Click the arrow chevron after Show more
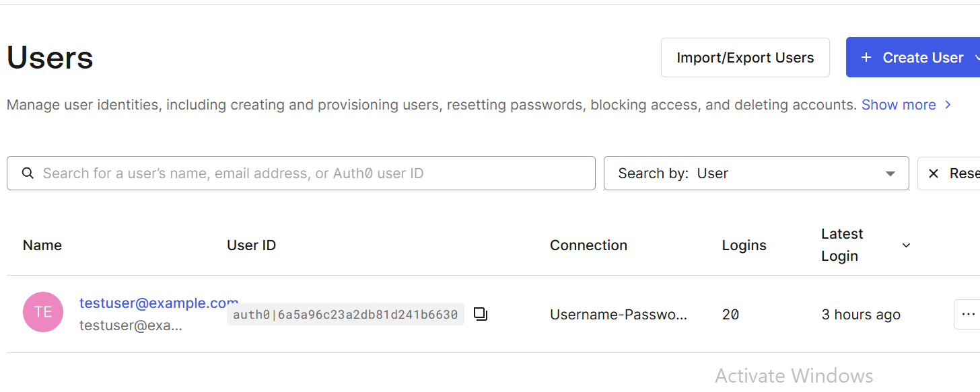Viewport: 980px width, 392px height. (948, 105)
